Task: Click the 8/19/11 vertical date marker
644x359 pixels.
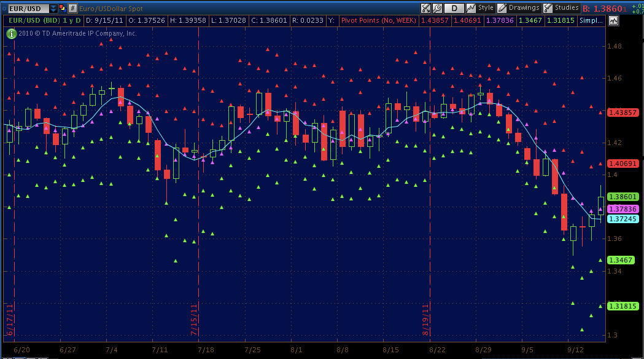Action: coord(425,320)
